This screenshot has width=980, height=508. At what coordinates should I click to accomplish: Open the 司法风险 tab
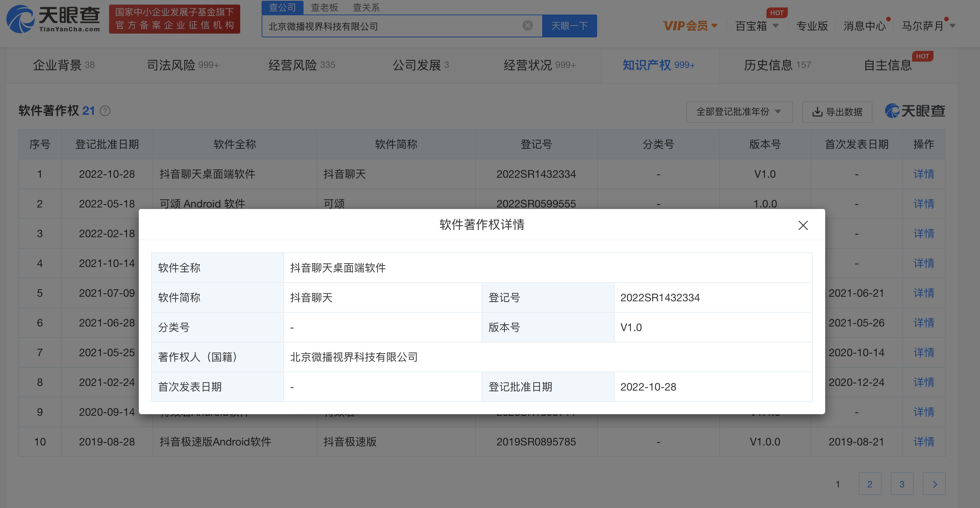(183, 65)
